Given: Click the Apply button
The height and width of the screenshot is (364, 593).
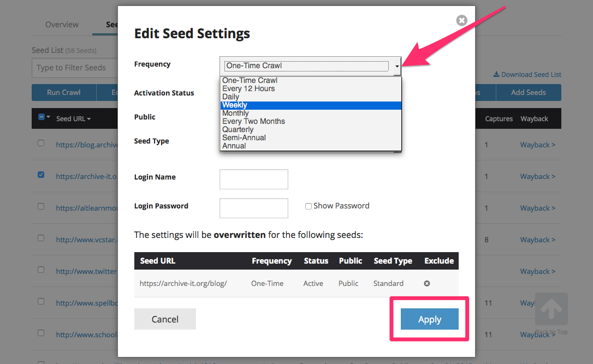Looking at the screenshot, I should [429, 320].
